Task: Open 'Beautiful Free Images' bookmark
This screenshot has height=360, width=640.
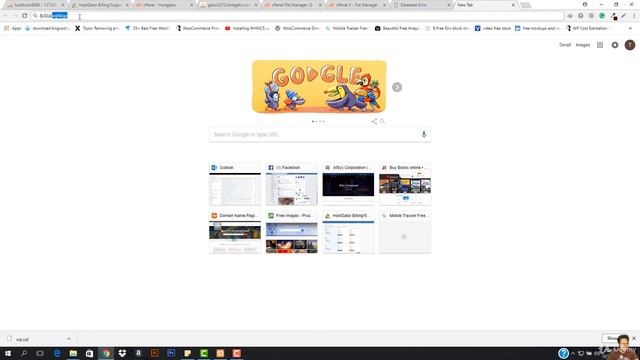Action: coord(397,28)
